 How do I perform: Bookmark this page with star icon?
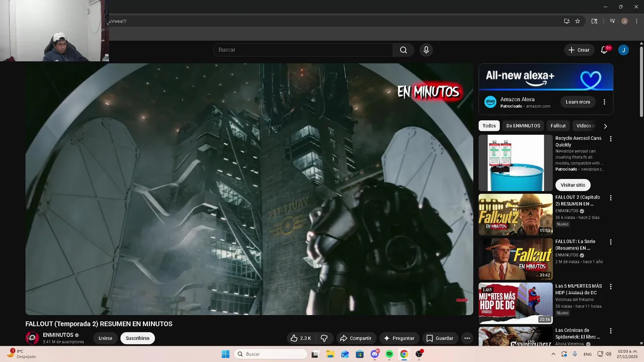click(x=578, y=21)
